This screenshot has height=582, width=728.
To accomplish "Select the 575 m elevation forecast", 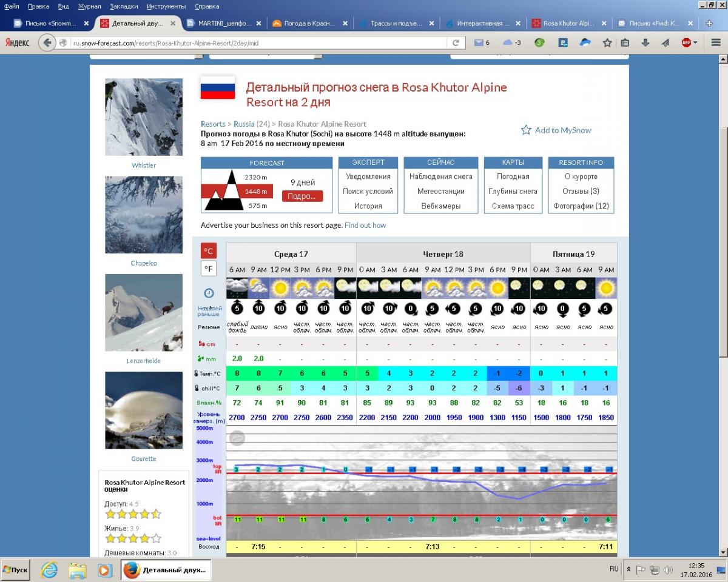I will tap(257, 206).
